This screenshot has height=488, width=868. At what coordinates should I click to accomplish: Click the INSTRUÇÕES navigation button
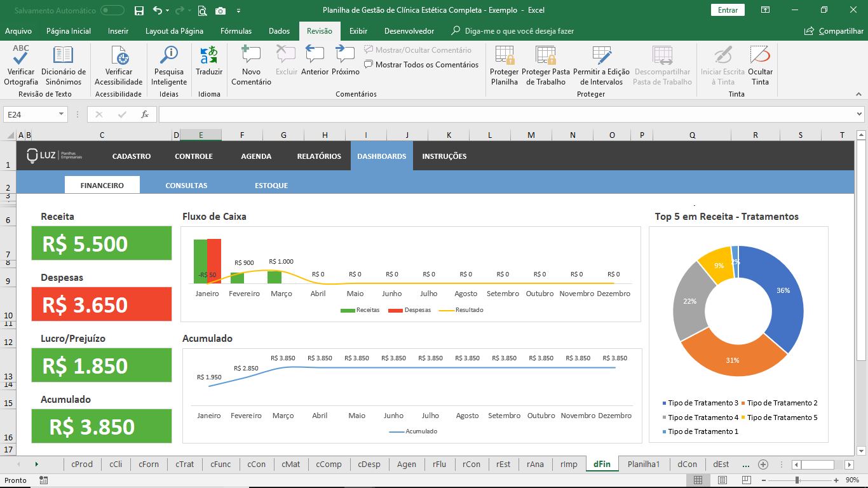444,156
